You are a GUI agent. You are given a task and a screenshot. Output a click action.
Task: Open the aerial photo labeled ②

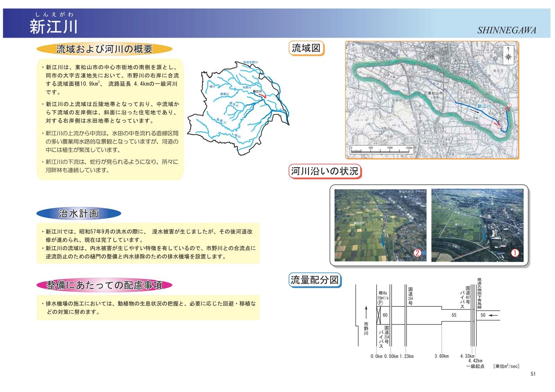click(x=381, y=225)
